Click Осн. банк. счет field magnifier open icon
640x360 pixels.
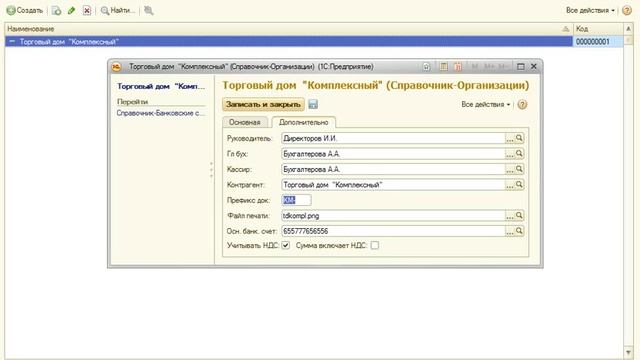519,231
